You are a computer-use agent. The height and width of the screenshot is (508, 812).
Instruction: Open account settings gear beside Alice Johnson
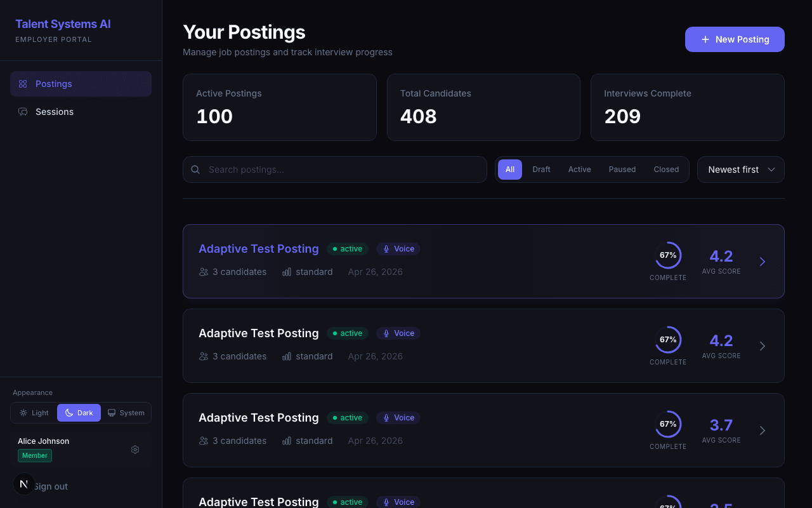135,450
